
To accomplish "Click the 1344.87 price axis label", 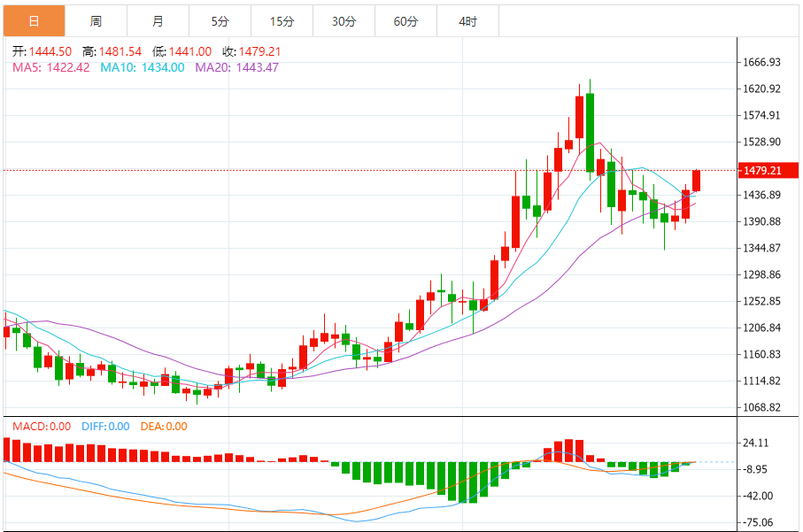I will [x=762, y=249].
